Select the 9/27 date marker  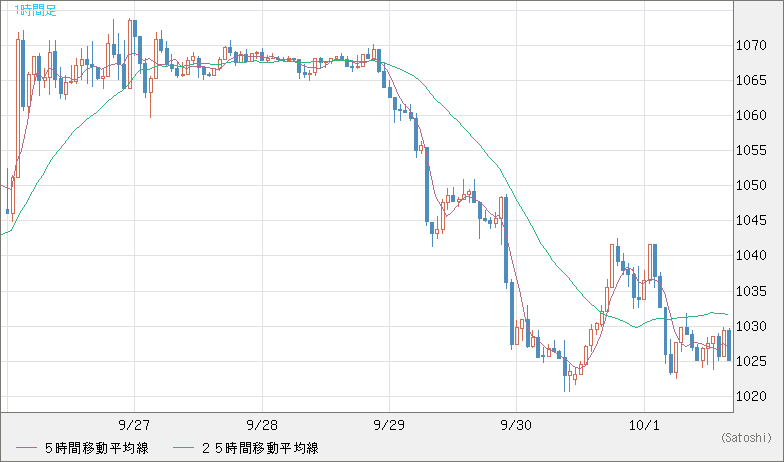pos(134,423)
